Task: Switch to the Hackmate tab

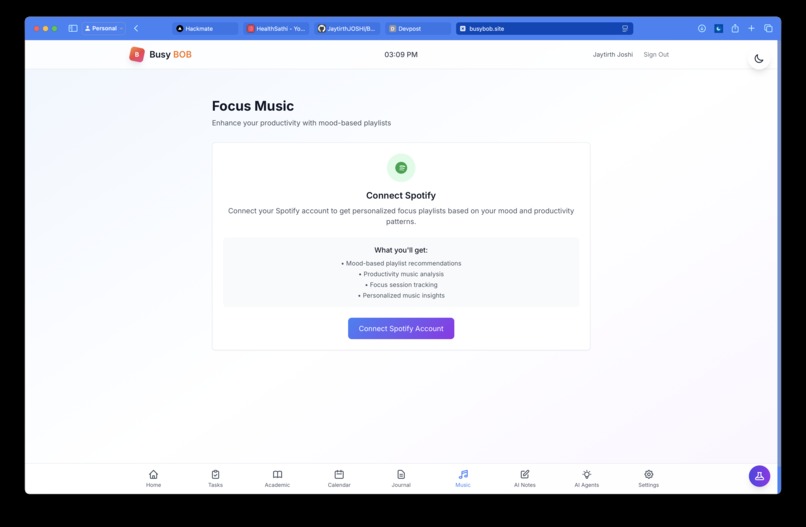Action: tap(205, 29)
